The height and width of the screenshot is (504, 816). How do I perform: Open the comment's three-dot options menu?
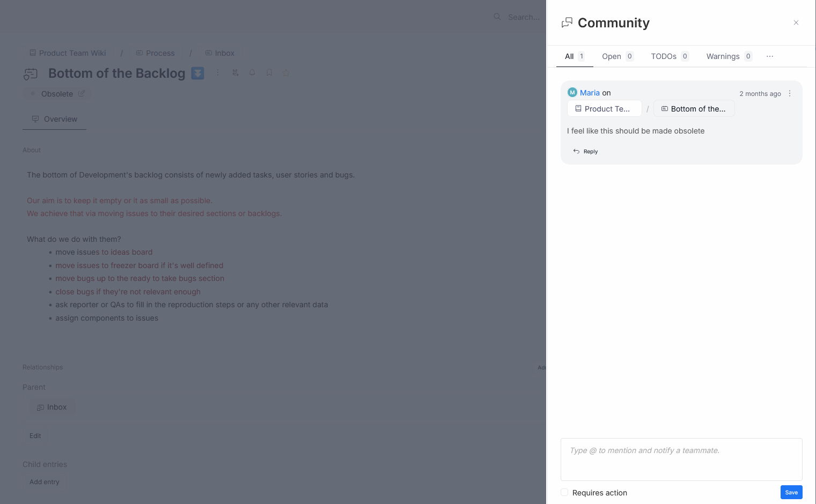coord(789,93)
